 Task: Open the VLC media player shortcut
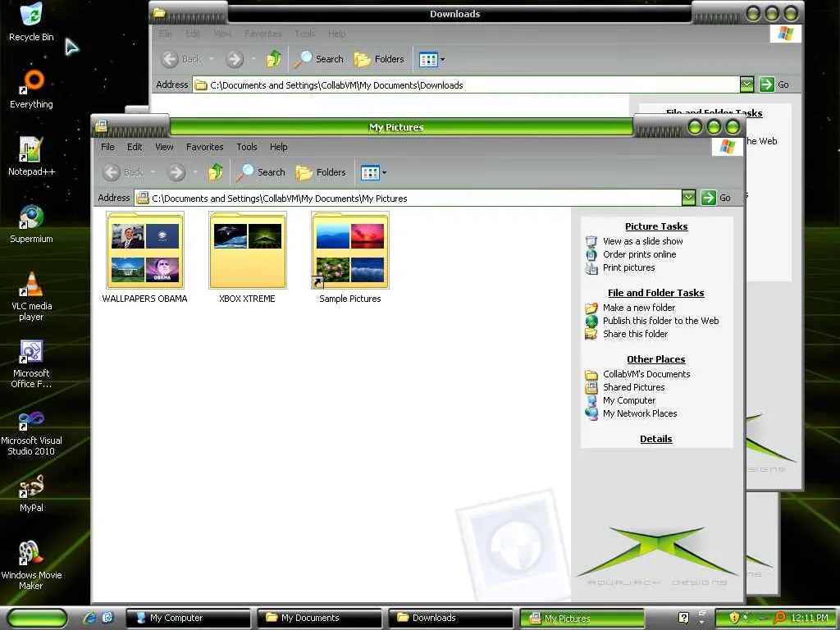pos(31,296)
